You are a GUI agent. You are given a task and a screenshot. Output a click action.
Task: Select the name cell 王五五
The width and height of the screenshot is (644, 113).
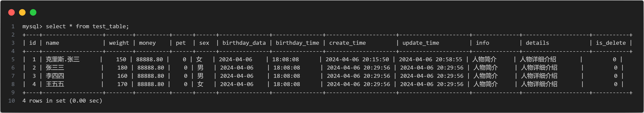pos(55,84)
